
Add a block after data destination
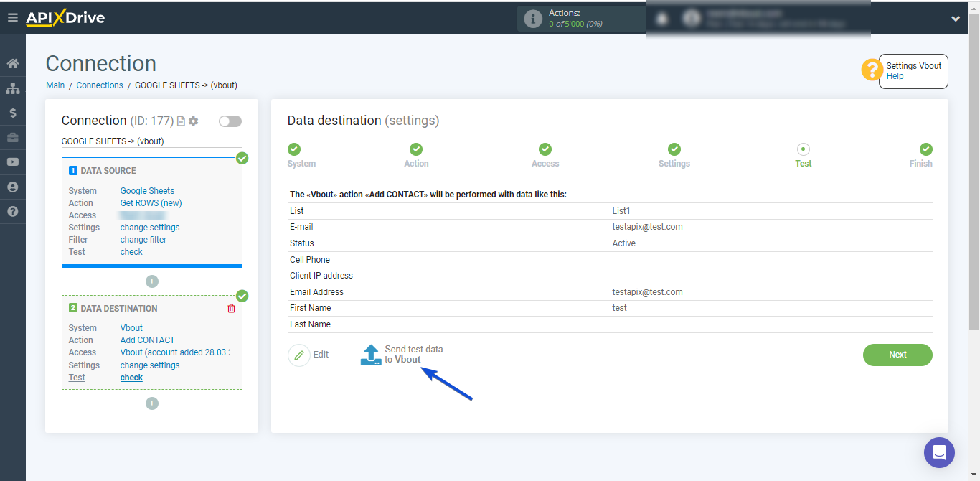pyautogui.click(x=151, y=403)
